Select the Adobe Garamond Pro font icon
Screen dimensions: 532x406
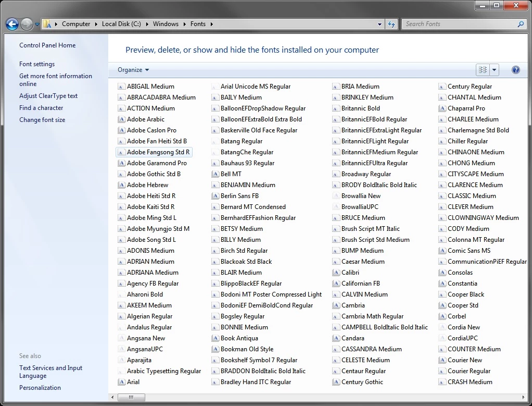tap(121, 164)
